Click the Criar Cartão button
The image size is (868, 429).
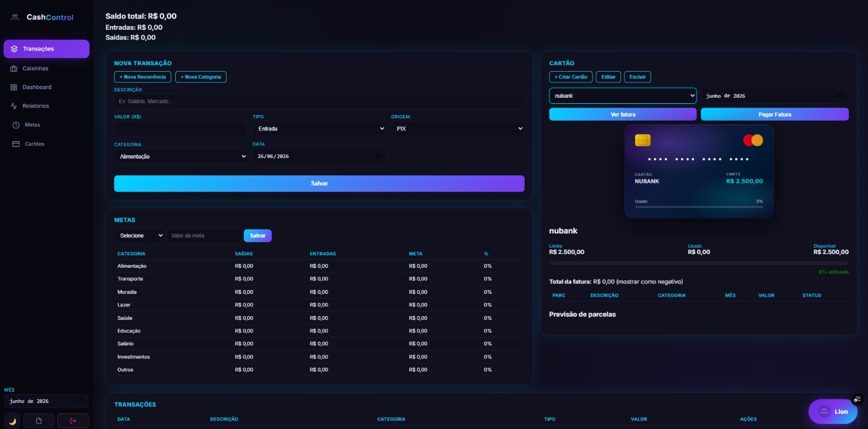[571, 77]
